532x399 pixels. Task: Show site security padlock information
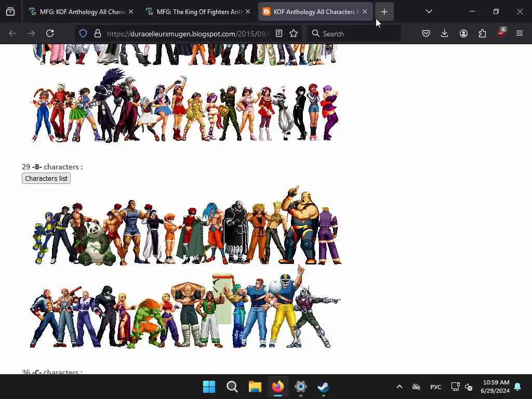click(x=98, y=33)
